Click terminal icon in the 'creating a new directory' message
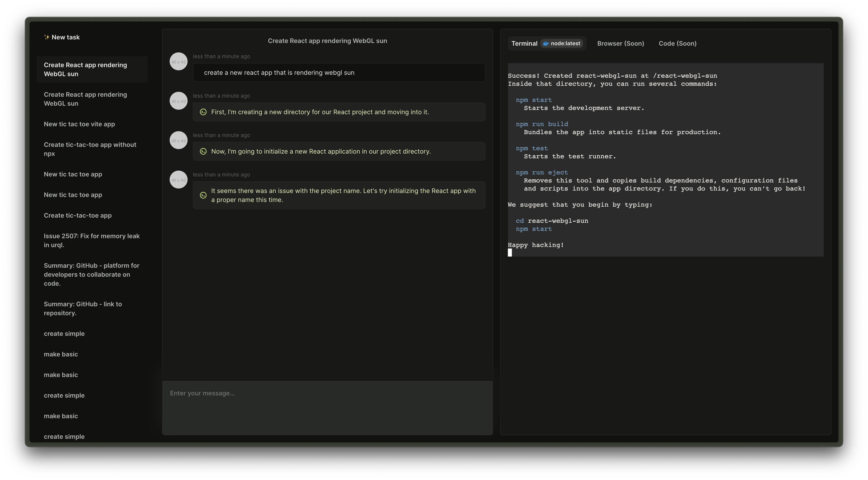Image resolution: width=868 pixels, height=480 pixels. point(203,112)
